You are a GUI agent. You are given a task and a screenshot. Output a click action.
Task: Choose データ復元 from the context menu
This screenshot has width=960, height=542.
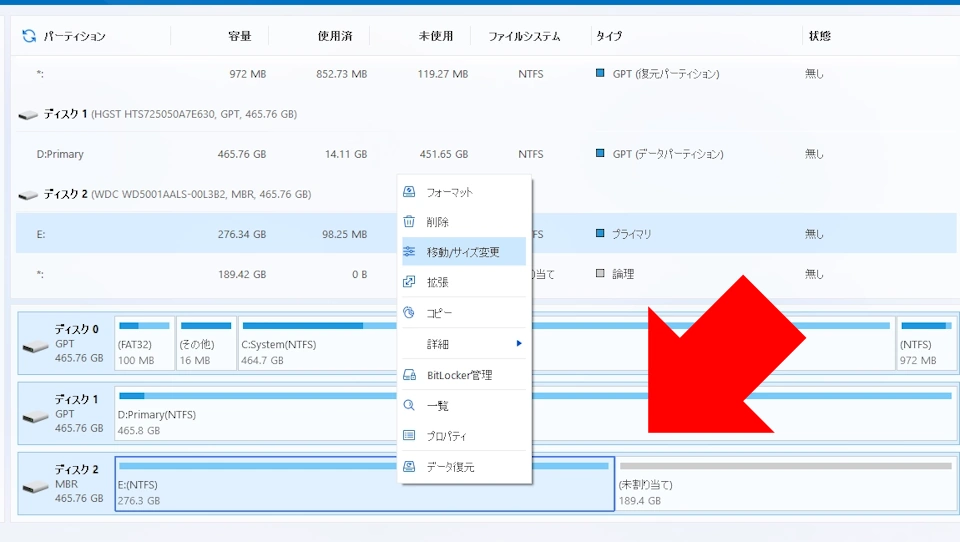tap(464, 467)
